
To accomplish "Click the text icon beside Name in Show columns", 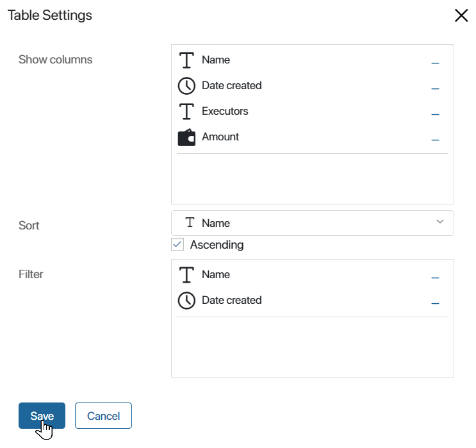I will click(x=186, y=60).
